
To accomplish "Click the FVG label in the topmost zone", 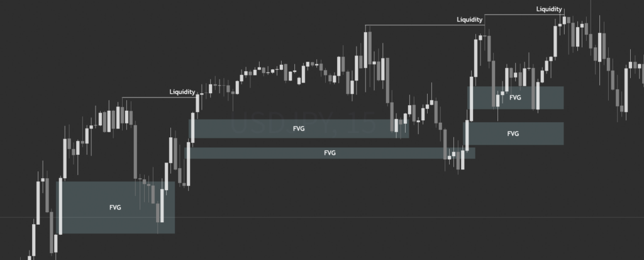I will click(515, 98).
